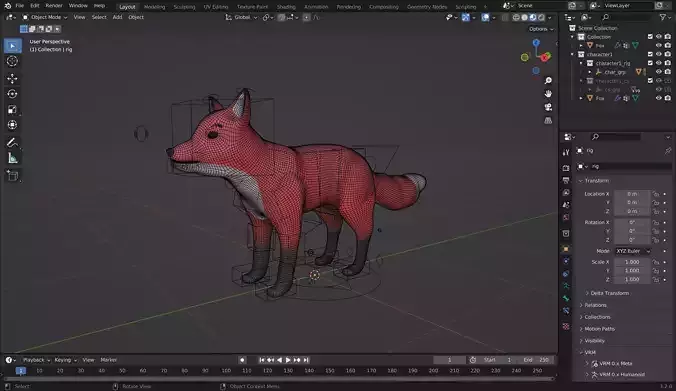Image resolution: width=676 pixels, height=391 pixels.
Task: Click the End frame field 250
Action: tap(536, 360)
